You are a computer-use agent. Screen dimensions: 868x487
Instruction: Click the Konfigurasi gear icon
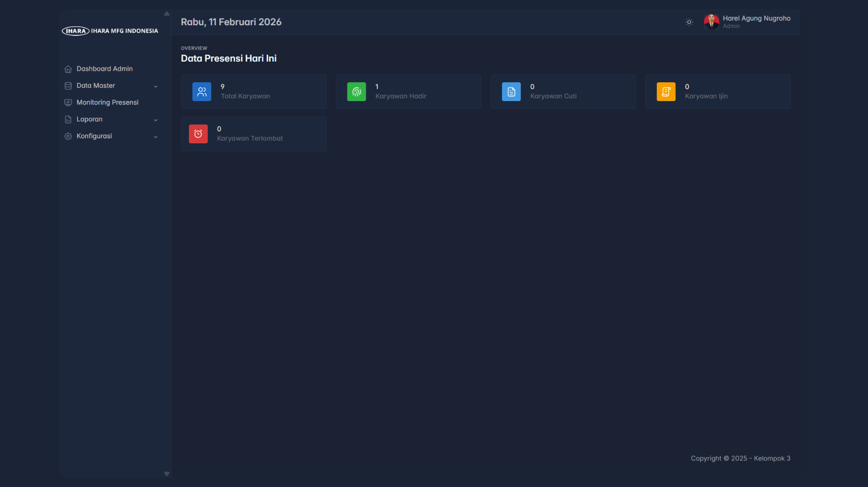click(x=68, y=136)
